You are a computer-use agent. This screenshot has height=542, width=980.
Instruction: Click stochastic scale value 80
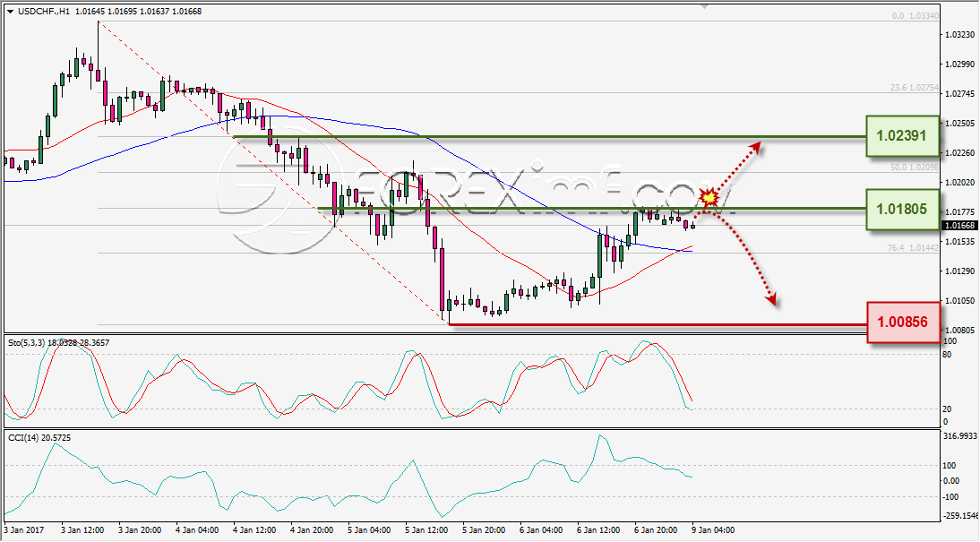[947, 355]
